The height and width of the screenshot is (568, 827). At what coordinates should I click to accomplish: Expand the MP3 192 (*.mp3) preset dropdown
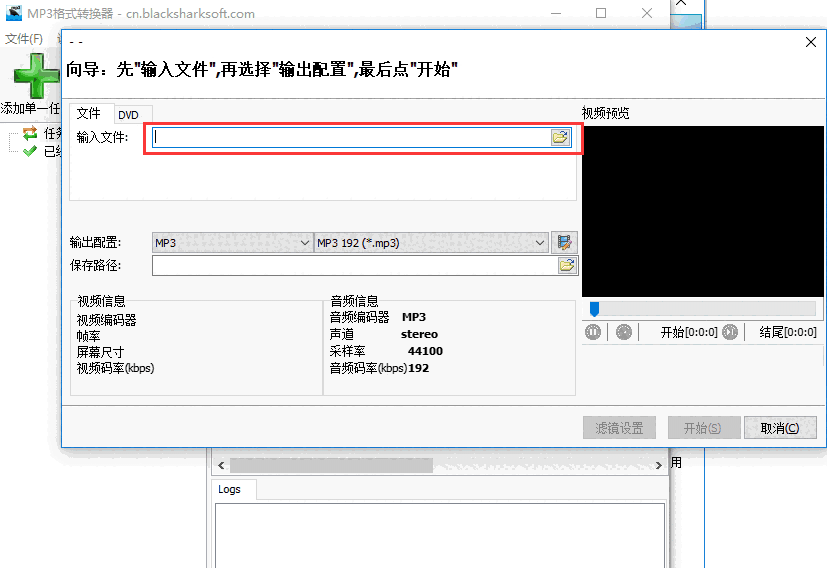point(431,243)
